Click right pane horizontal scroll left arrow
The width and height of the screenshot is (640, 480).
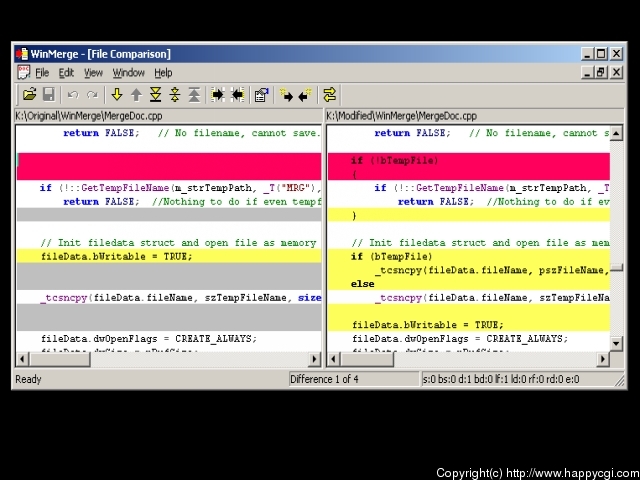tap(334, 359)
